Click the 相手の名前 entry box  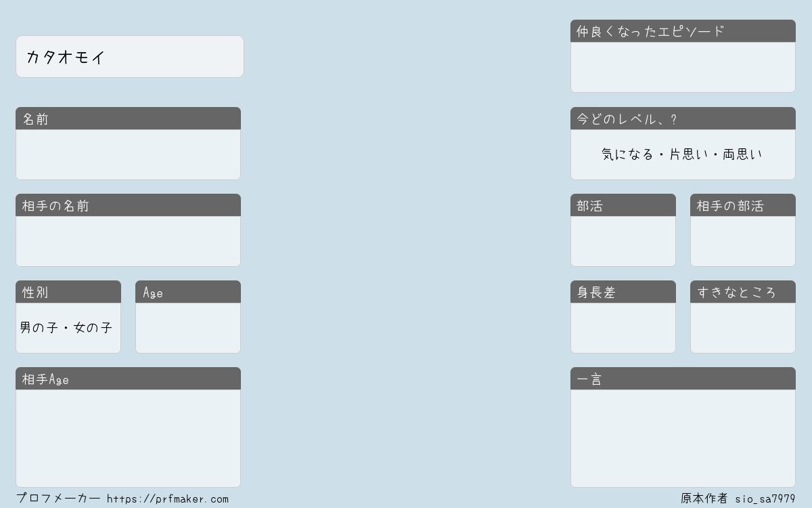(x=128, y=241)
